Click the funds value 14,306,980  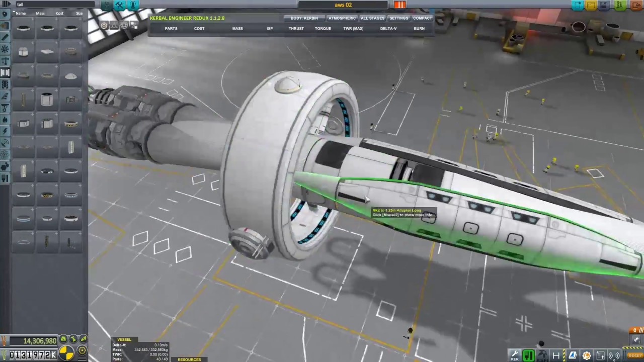pos(33,341)
